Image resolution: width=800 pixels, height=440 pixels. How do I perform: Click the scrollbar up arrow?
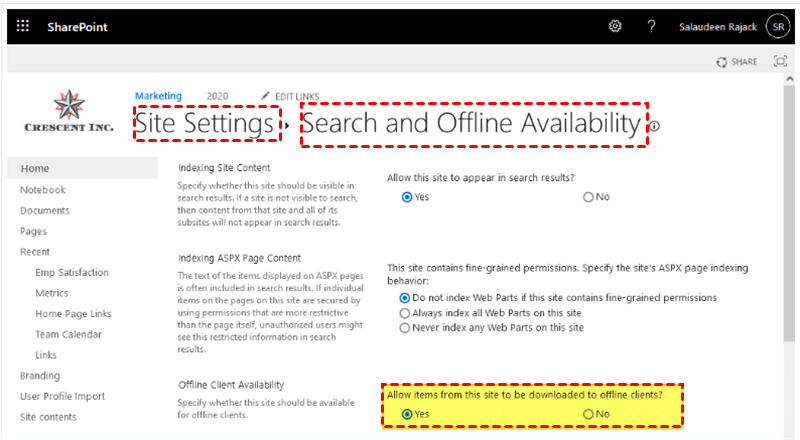(790, 79)
